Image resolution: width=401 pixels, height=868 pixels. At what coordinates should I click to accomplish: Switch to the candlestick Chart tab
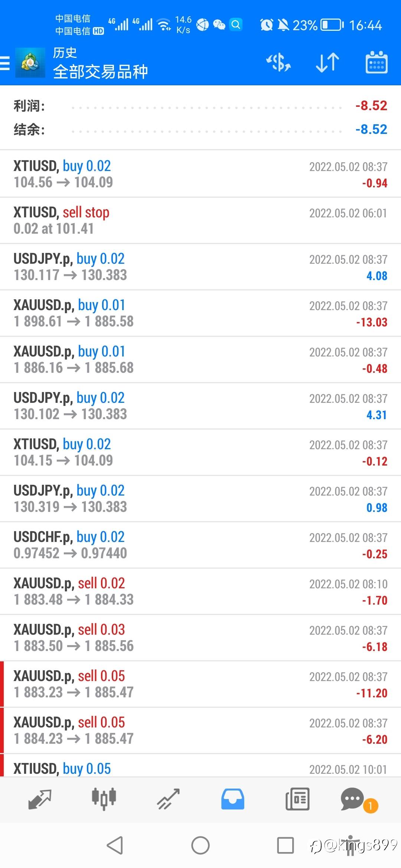pos(104,799)
